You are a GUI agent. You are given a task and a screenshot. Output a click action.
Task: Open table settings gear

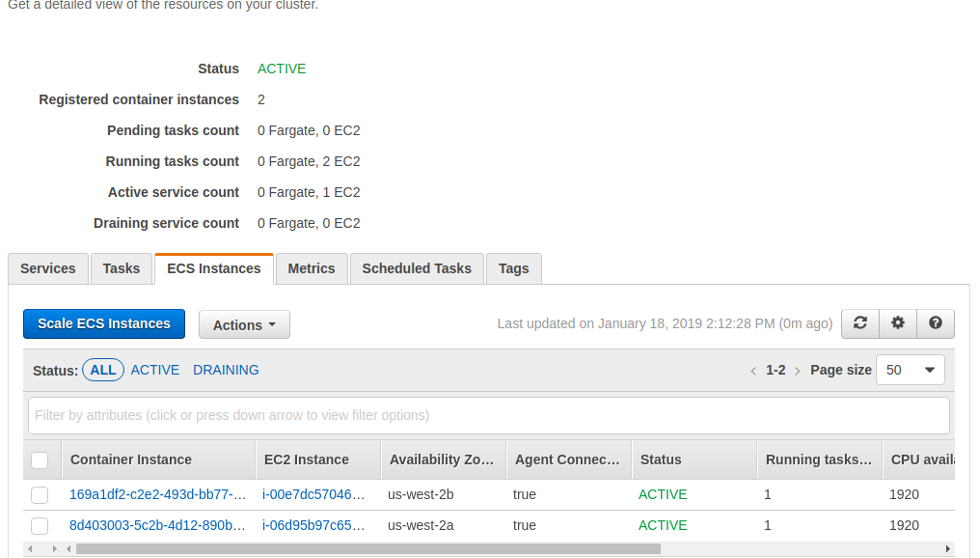[x=897, y=323]
